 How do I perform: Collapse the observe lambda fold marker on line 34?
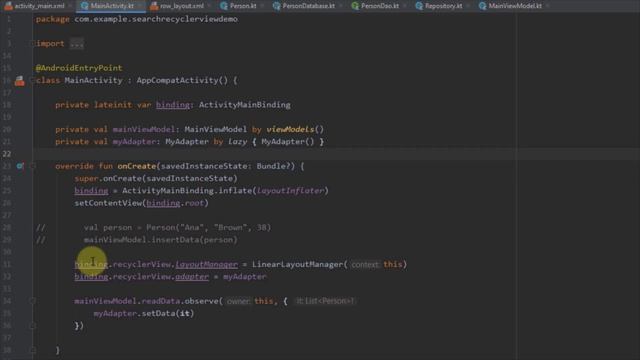coord(33,301)
